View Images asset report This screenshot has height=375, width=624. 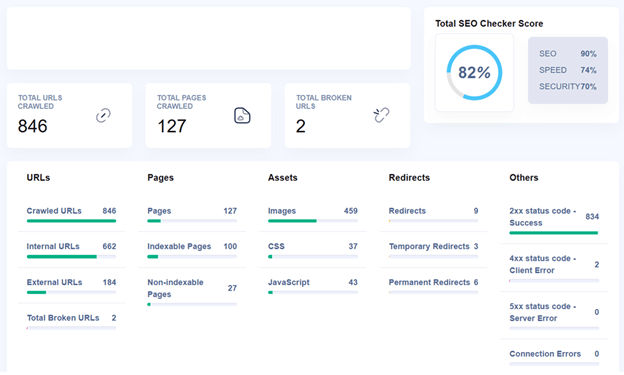coord(282,211)
